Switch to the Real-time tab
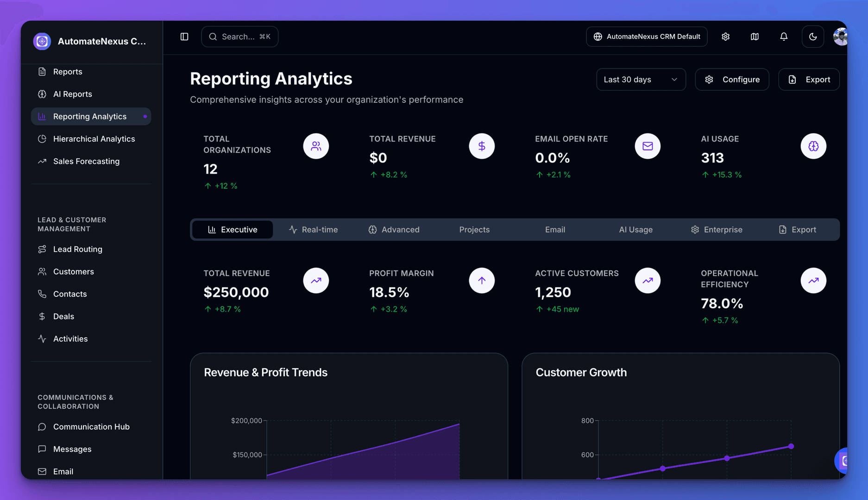The image size is (868, 500). click(313, 230)
